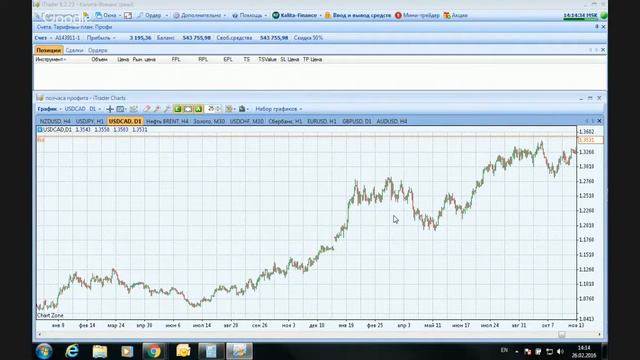Open the grid options dropdown icon
Viewport: 640px width, 360px height.
tap(230, 109)
